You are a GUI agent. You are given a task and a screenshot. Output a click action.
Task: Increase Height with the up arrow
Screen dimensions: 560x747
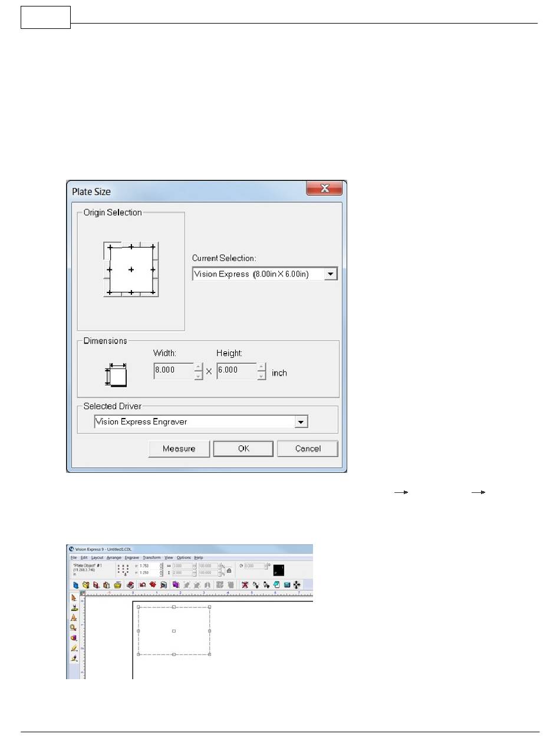262,367
